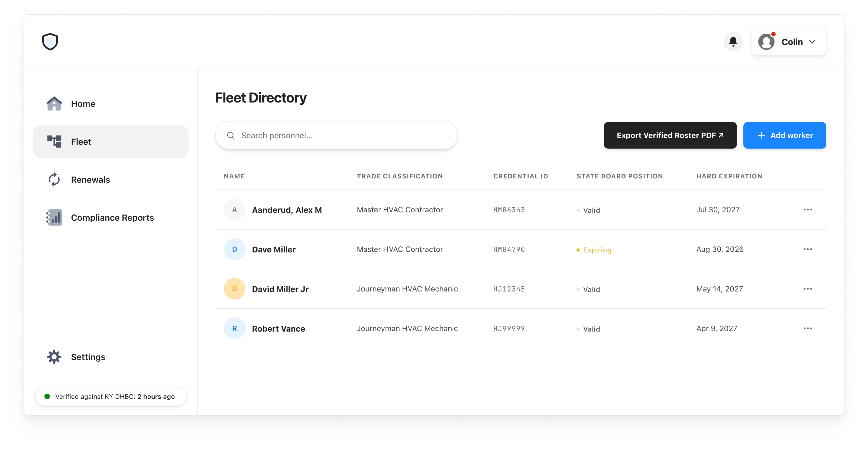This screenshot has height=449, width=868.
Task: Click Colin's user avatar icon
Action: (766, 42)
